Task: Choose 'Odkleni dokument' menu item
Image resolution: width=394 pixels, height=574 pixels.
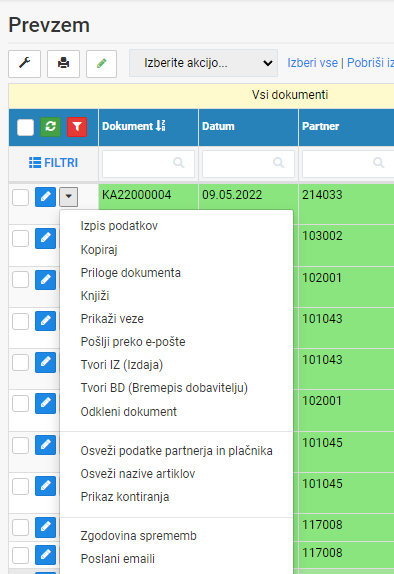Action: pyautogui.click(x=129, y=411)
